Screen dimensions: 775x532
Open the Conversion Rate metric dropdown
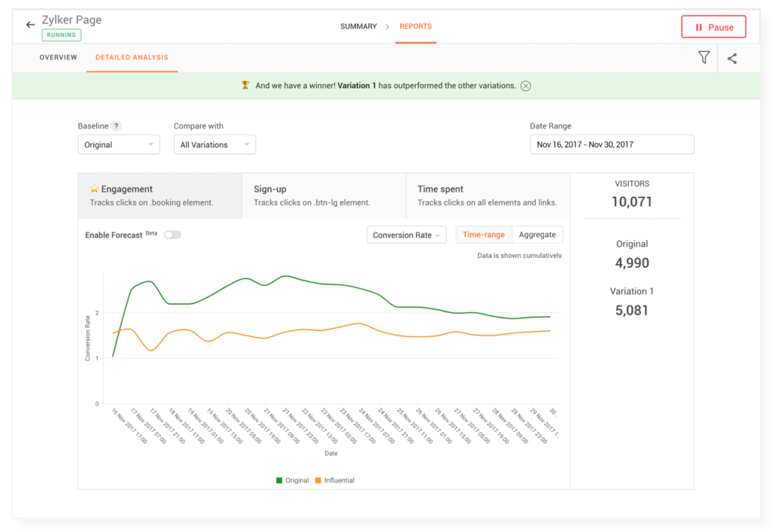pyautogui.click(x=406, y=234)
